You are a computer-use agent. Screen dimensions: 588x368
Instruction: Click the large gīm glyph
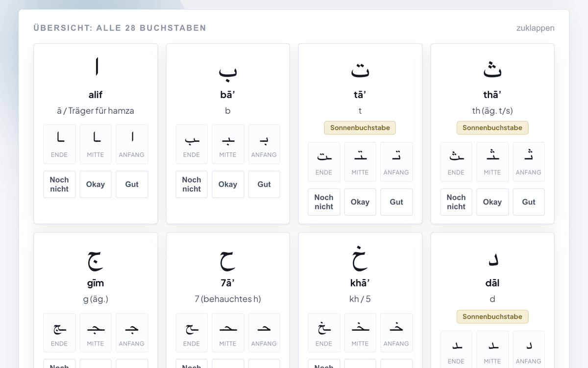(95, 261)
